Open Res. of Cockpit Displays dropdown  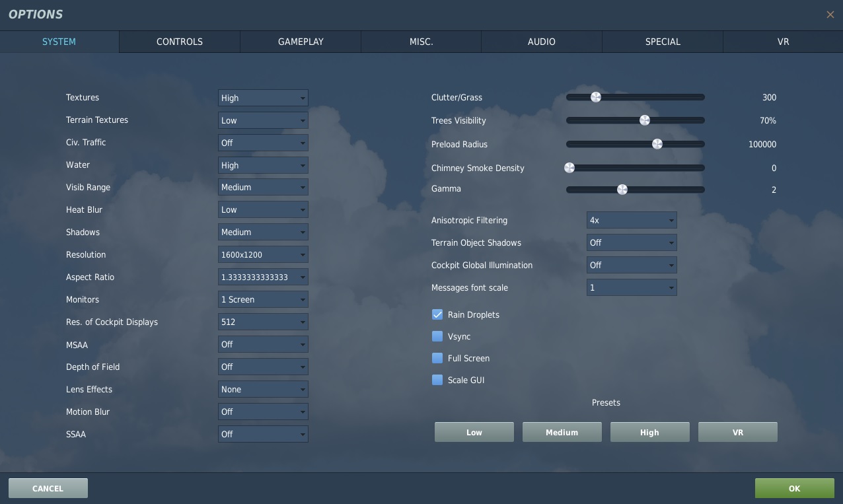tap(263, 322)
